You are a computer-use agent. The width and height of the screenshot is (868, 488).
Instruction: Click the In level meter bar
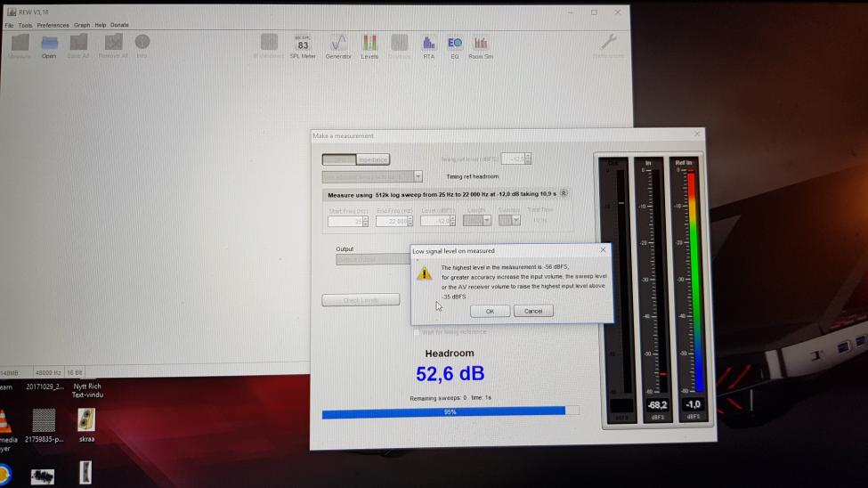(x=657, y=281)
